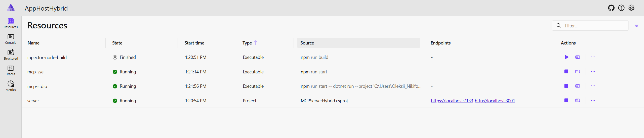This screenshot has height=138, width=644.
Task: Open the http://localhost:3001 endpoint link
Action: tap(495, 101)
